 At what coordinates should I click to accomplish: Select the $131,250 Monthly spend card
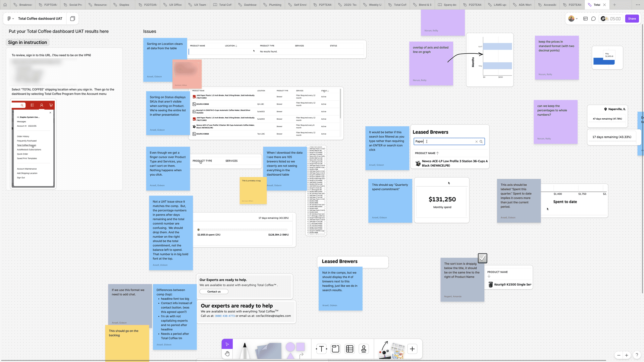tap(442, 200)
